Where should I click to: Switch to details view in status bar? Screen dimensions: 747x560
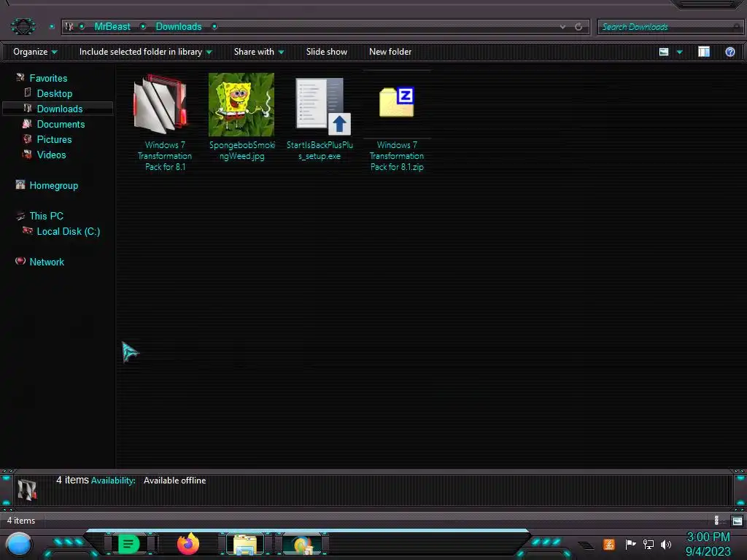click(x=719, y=521)
